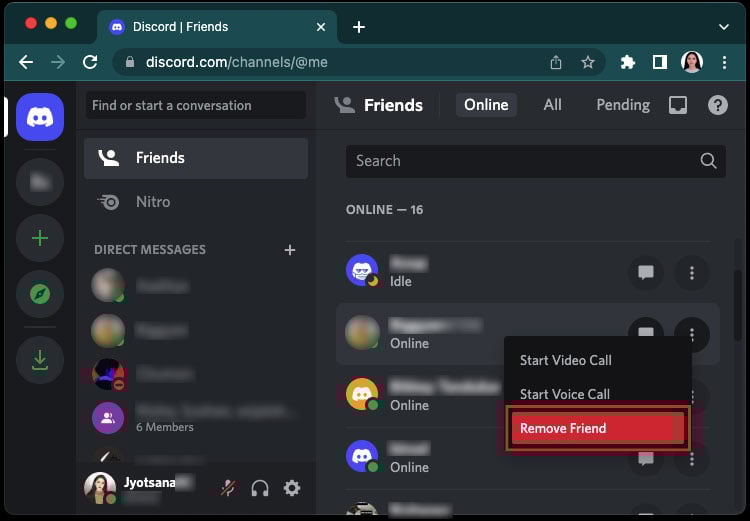
Task: Click the Find or start a conversation box
Action: (196, 105)
